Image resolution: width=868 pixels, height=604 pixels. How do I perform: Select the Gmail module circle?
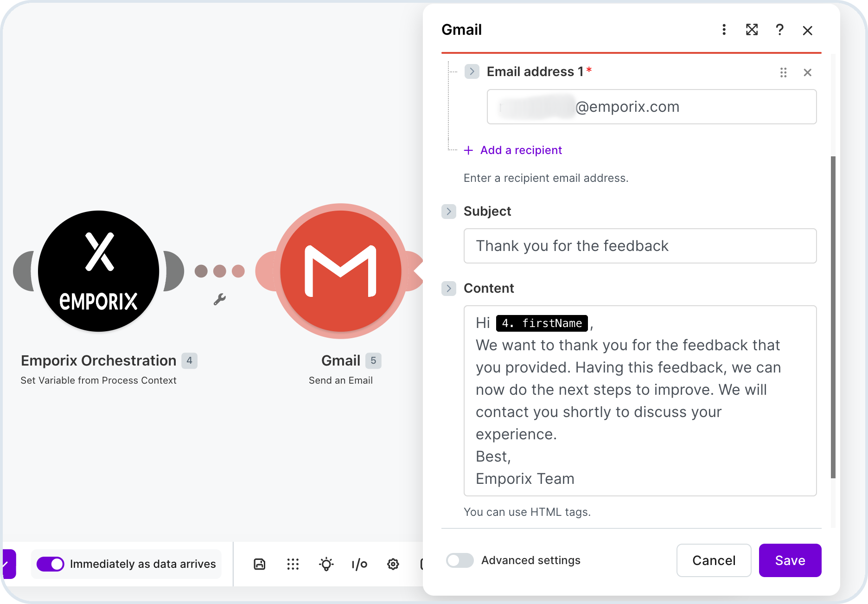click(x=341, y=271)
